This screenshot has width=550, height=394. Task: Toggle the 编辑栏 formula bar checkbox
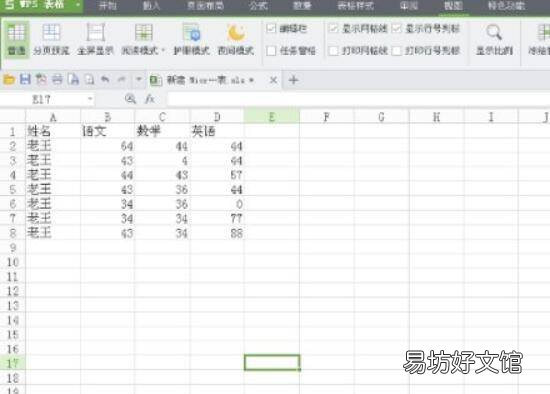point(271,28)
